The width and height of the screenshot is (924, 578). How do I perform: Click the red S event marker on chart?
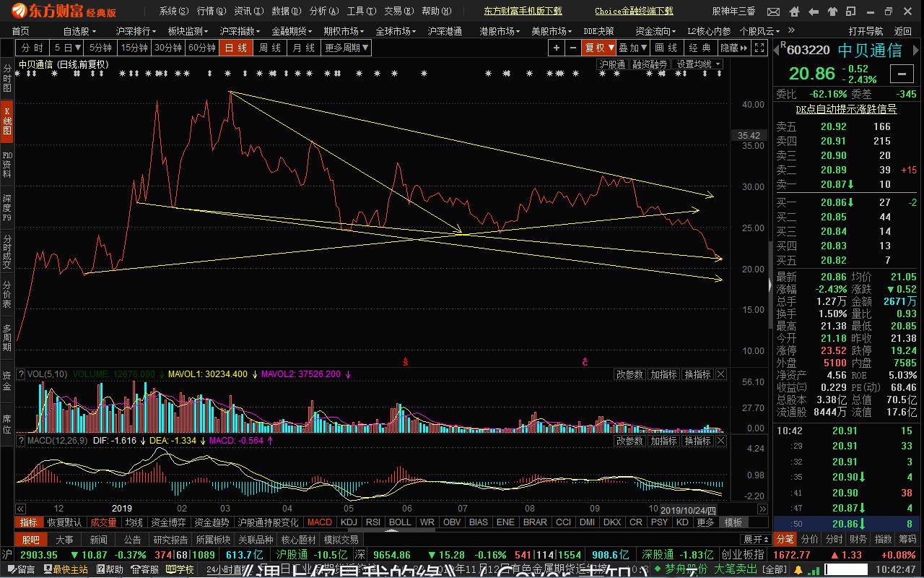coord(406,362)
